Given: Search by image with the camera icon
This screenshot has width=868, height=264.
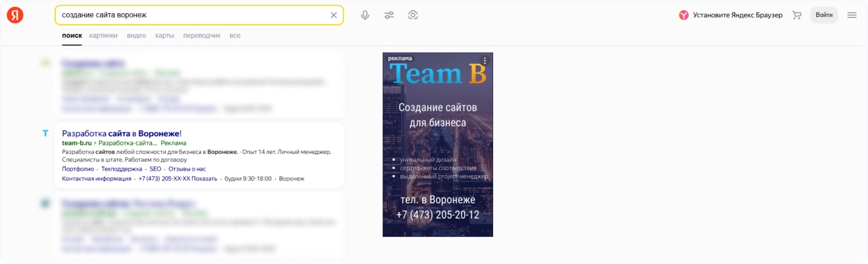Looking at the screenshot, I should (413, 15).
